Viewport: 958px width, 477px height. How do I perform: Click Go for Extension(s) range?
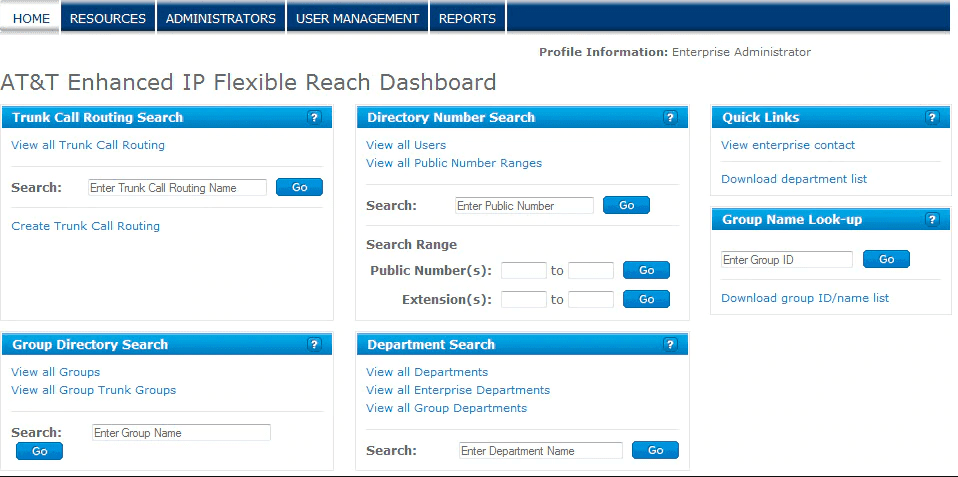(646, 299)
